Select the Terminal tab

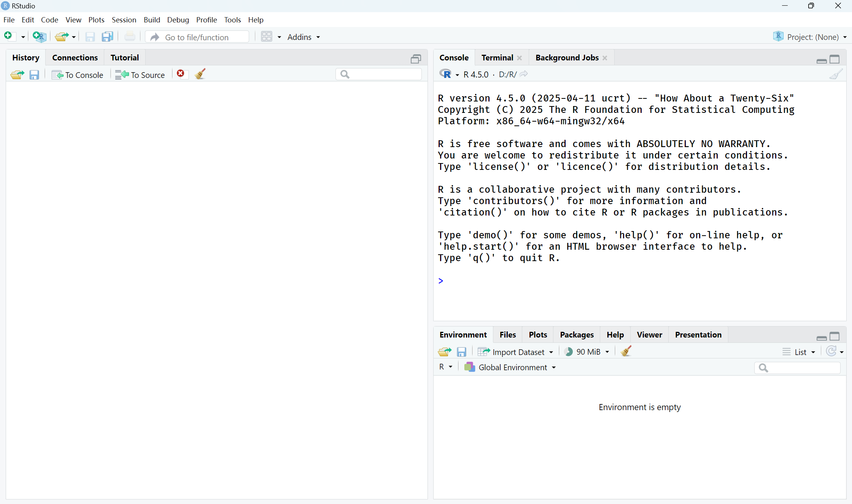click(497, 57)
